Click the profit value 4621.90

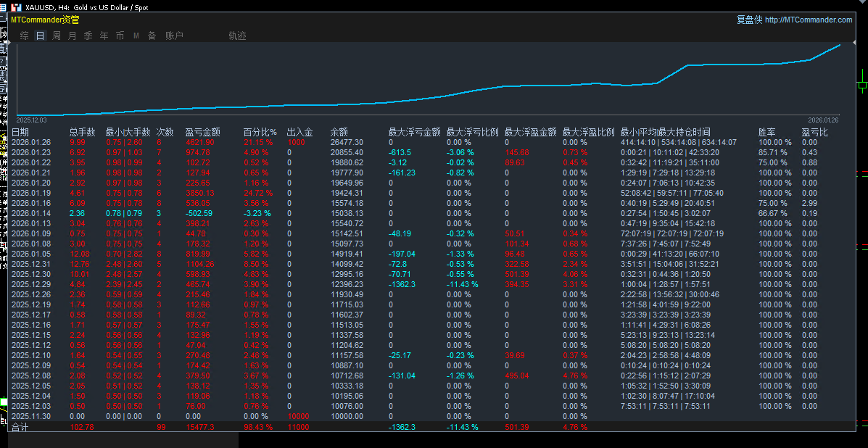tap(200, 142)
